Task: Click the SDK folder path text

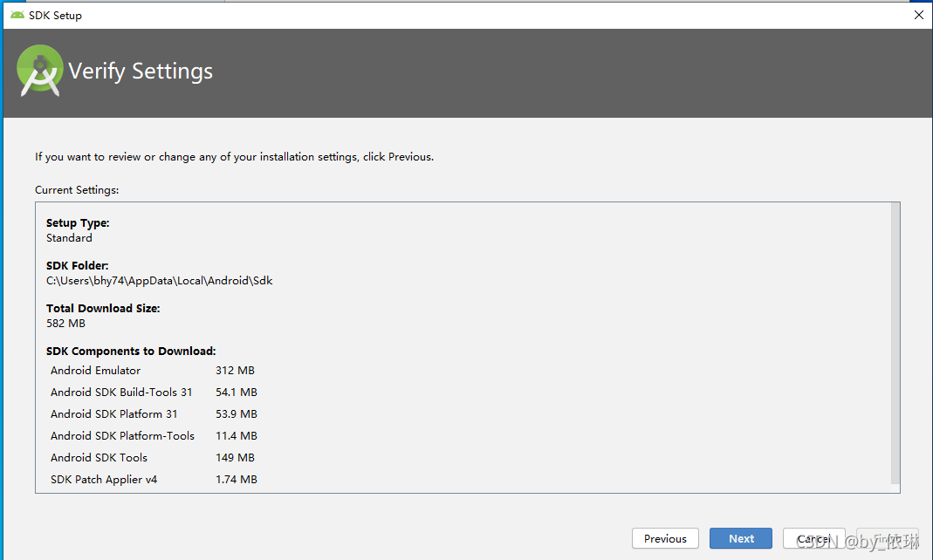Action: 159,281
